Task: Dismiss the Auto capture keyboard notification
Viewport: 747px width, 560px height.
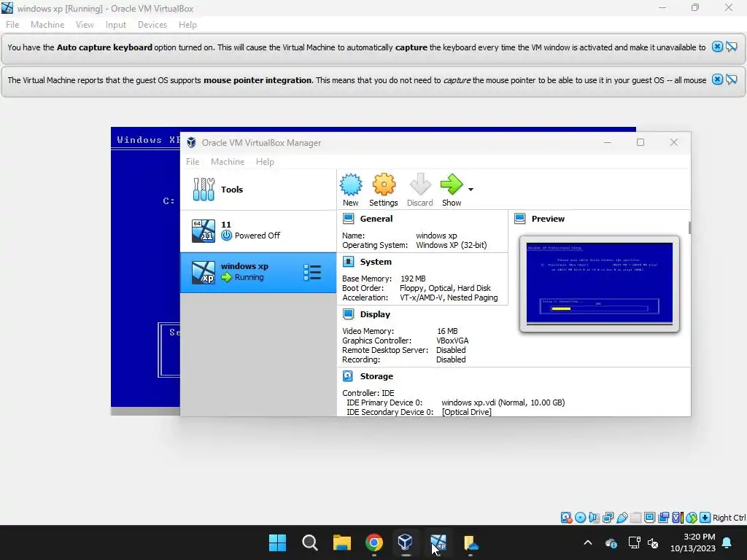Action: point(717,47)
